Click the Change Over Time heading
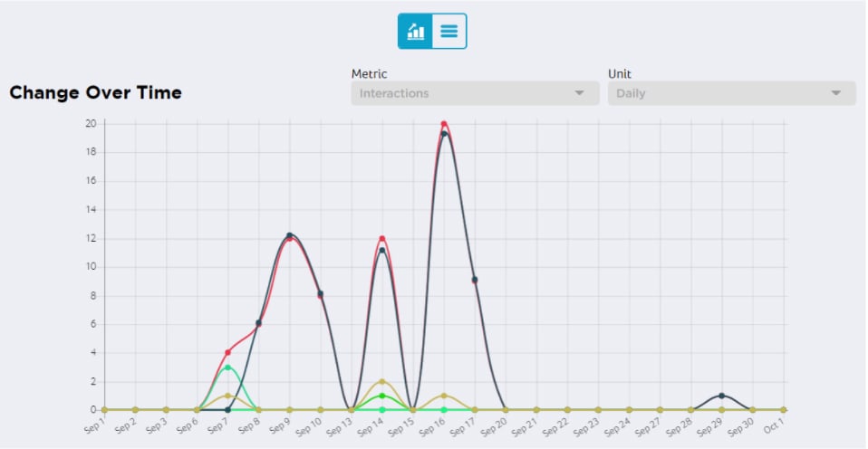868x449 pixels. (95, 92)
